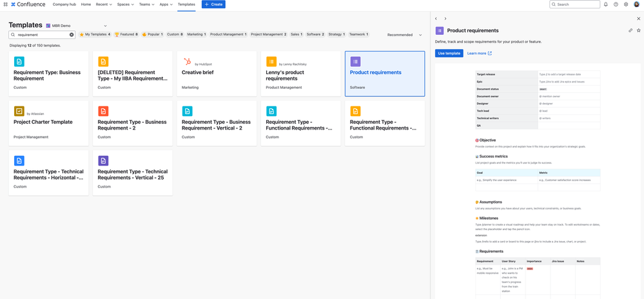
Task: Filter by Featured 8
Action: [126, 35]
